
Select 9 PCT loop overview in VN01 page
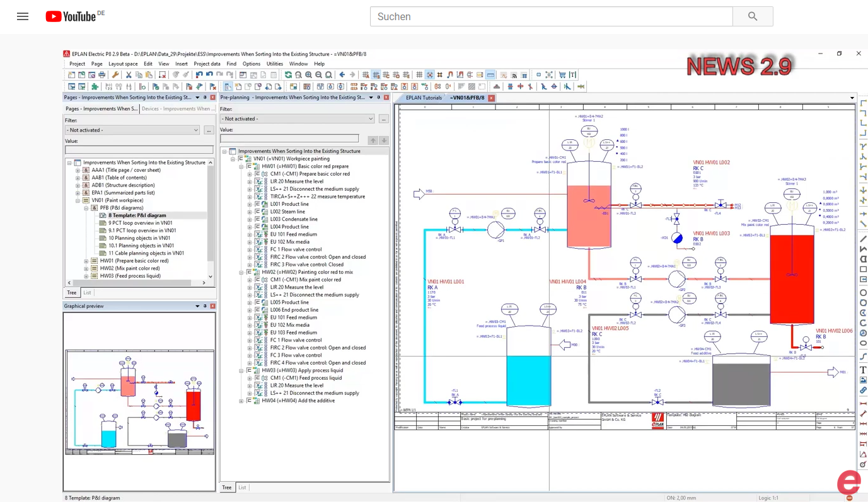coord(140,223)
